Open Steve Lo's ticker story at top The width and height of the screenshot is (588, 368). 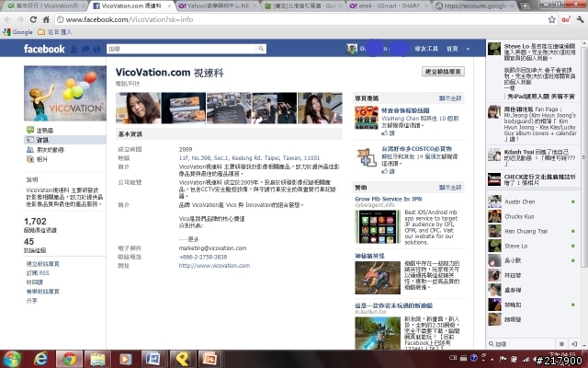point(533,72)
